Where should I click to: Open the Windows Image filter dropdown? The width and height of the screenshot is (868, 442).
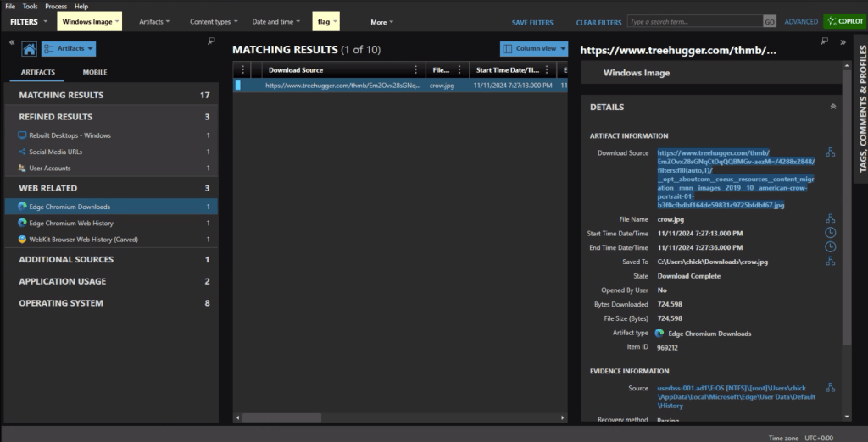click(89, 22)
